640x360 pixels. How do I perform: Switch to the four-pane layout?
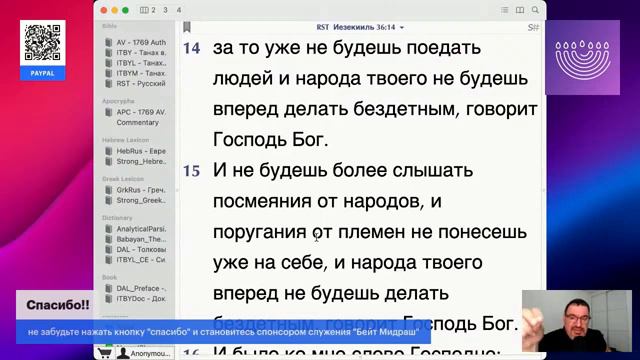(x=179, y=10)
